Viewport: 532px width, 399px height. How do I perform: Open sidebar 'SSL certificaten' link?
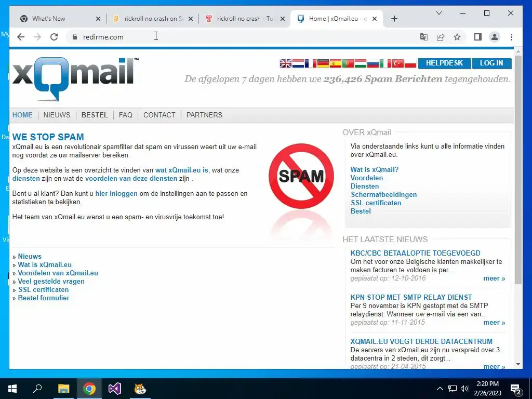376,203
